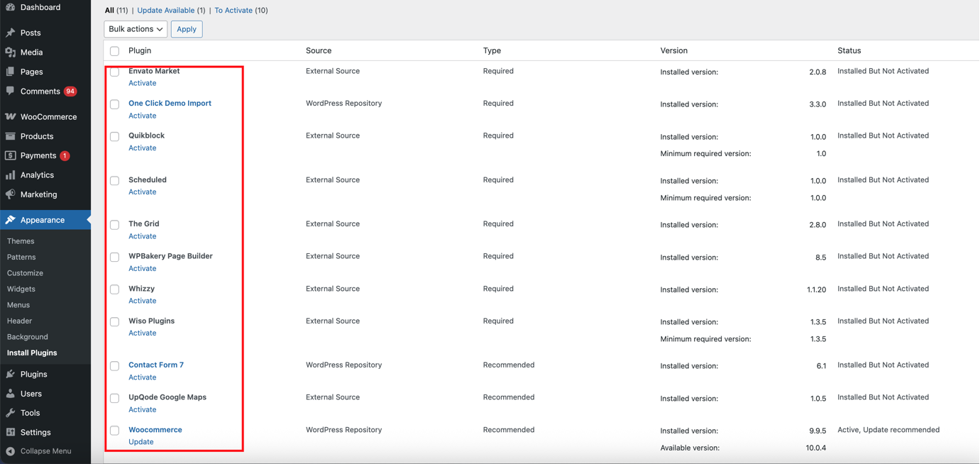Click the Products box icon

click(x=11, y=136)
